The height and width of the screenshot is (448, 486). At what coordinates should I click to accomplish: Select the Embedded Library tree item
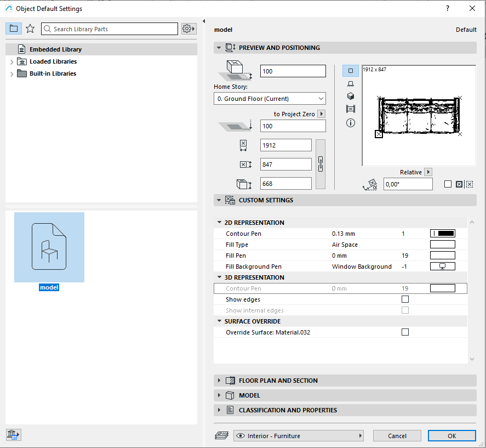click(101, 49)
